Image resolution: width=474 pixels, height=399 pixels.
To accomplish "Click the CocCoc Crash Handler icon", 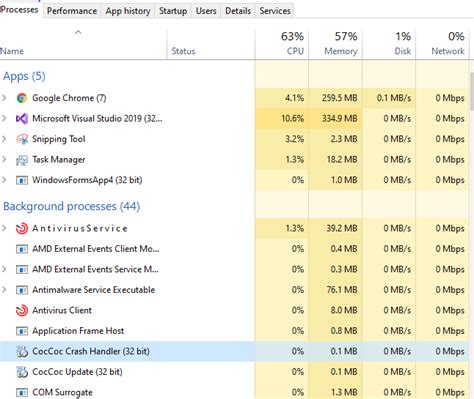I will point(22,351).
